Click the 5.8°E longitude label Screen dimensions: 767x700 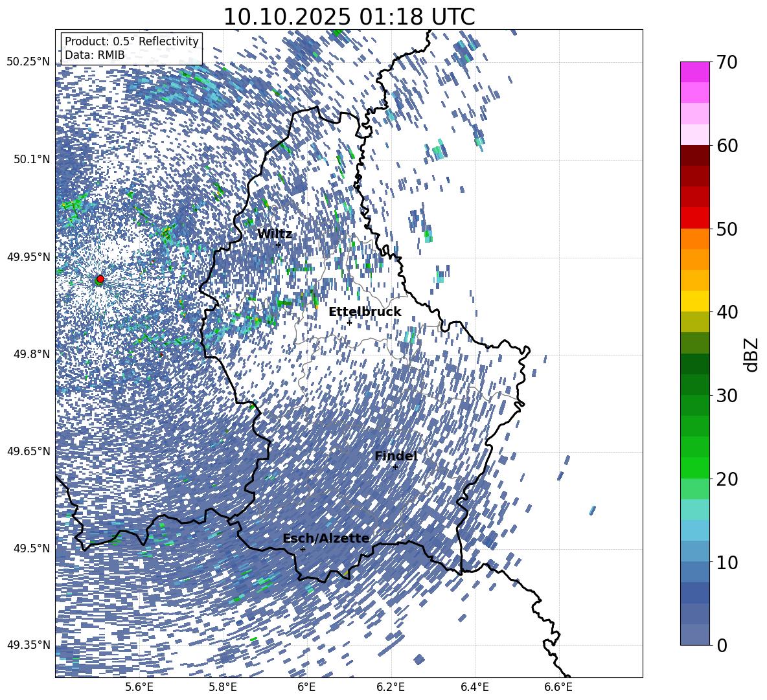[223, 687]
